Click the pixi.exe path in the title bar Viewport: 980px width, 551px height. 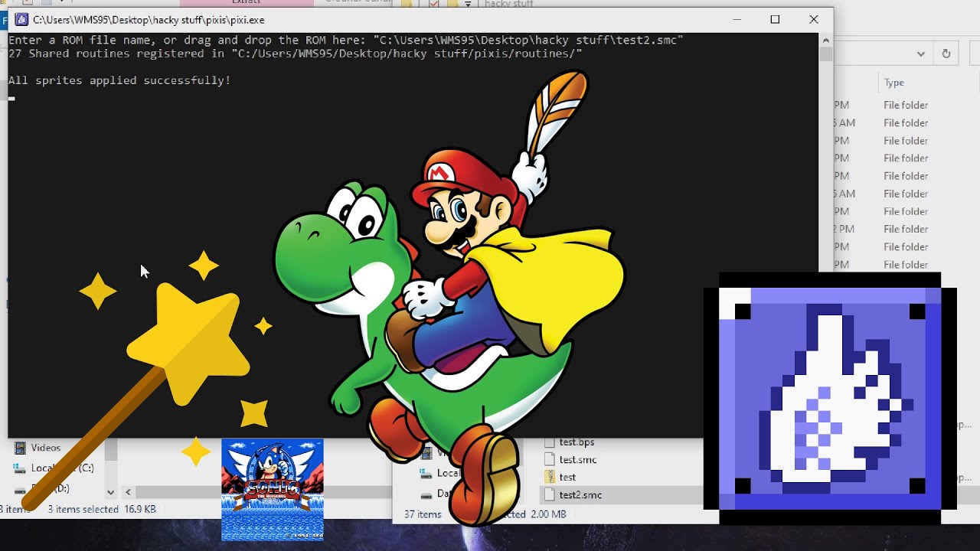point(149,20)
